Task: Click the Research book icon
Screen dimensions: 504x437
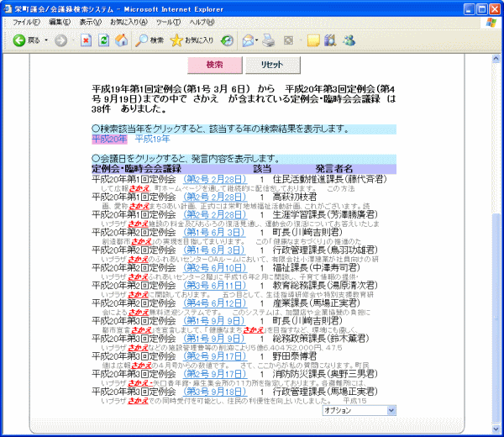Action: point(330,40)
